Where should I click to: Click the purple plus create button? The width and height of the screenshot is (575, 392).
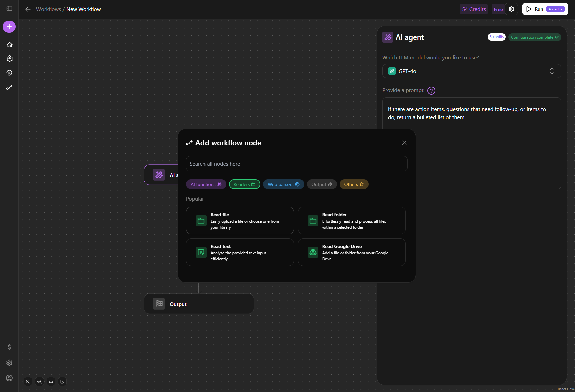[9, 27]
